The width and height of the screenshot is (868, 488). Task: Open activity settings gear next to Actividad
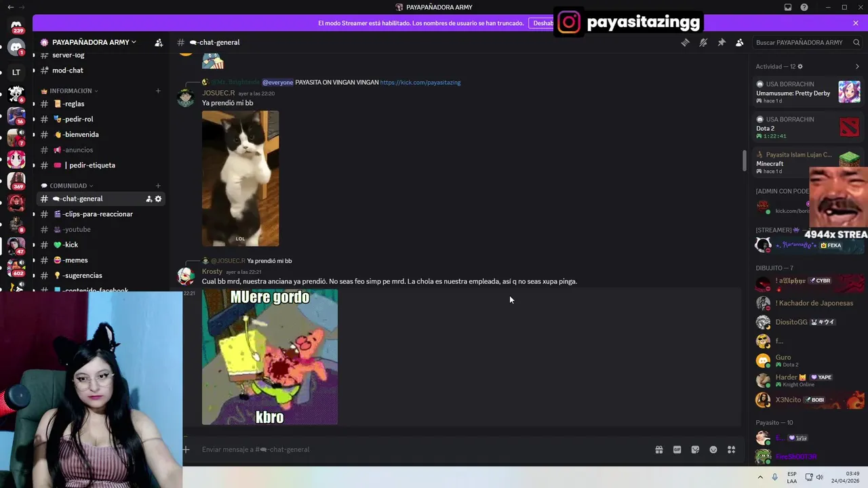click(x=800, y=66)
